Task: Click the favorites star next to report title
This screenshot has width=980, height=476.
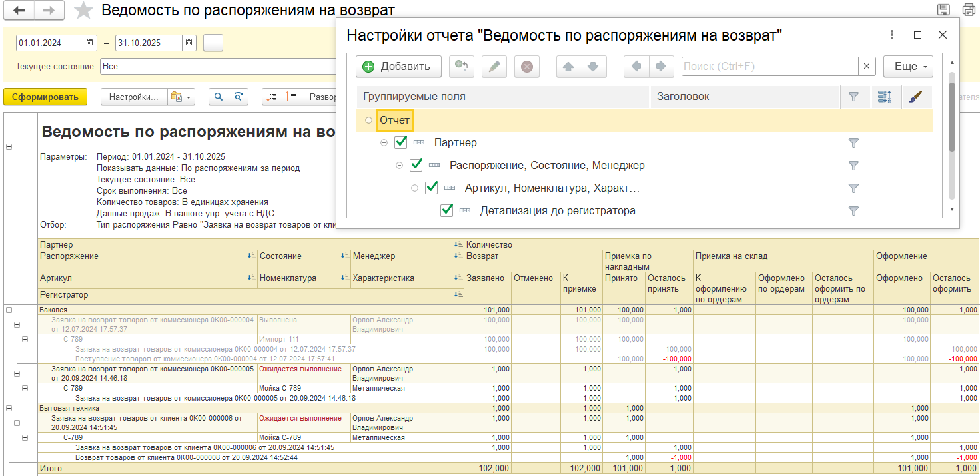Action: pyautogui.click(x=83, y=10)
